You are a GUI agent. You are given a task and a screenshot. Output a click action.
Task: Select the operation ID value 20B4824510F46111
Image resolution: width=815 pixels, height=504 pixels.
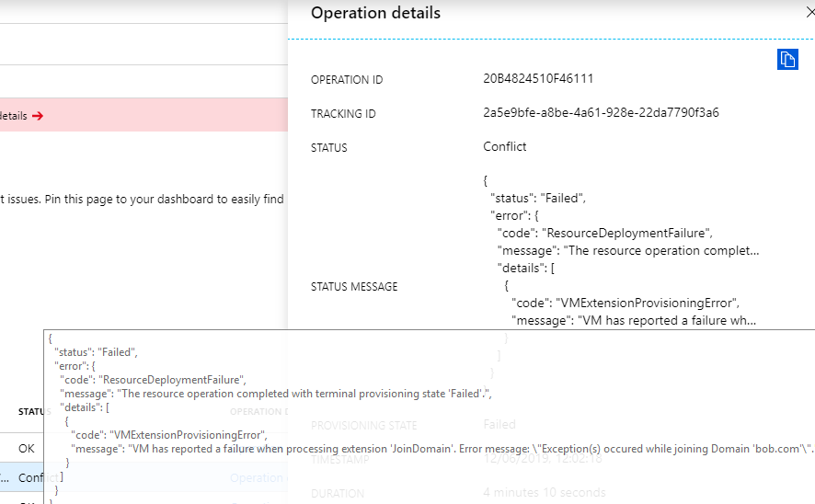538,78
